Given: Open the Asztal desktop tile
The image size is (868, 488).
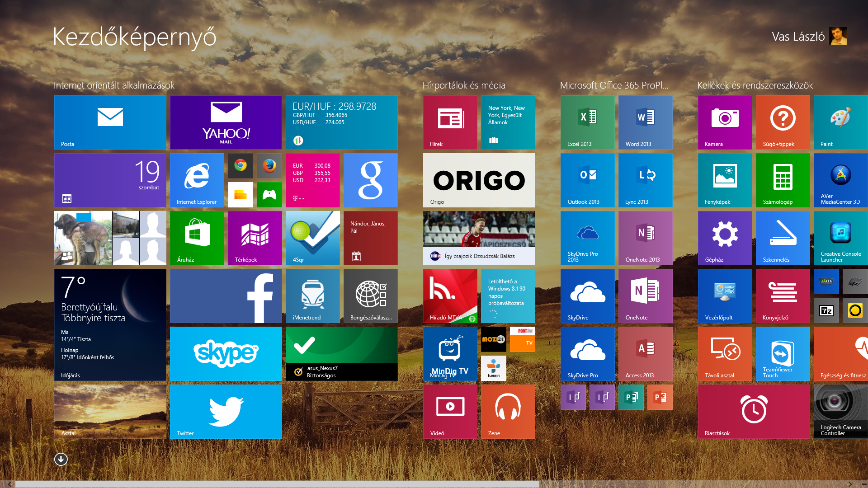Looking at the screenshot, I should point(110,412).
